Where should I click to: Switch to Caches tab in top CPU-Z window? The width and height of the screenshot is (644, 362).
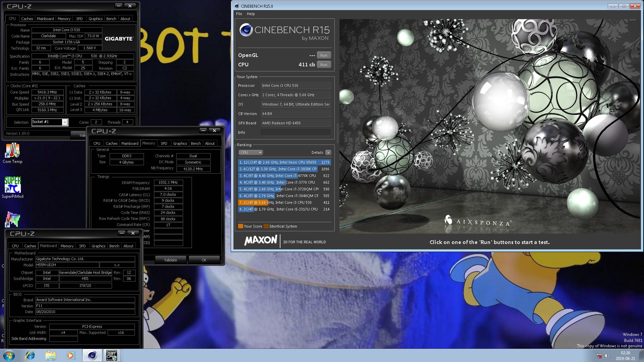click(27, 19)
